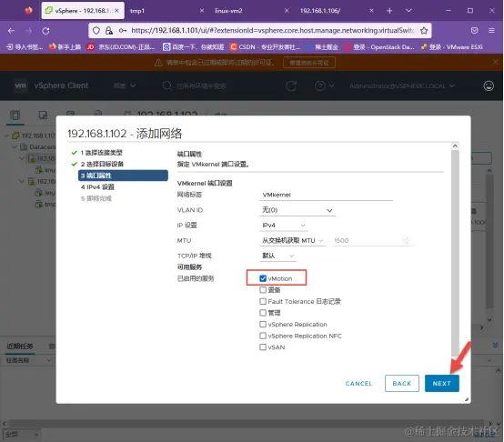Screen dimensions: 504x442
Task: Click the CANCEL button
Action: click(358, 383)
